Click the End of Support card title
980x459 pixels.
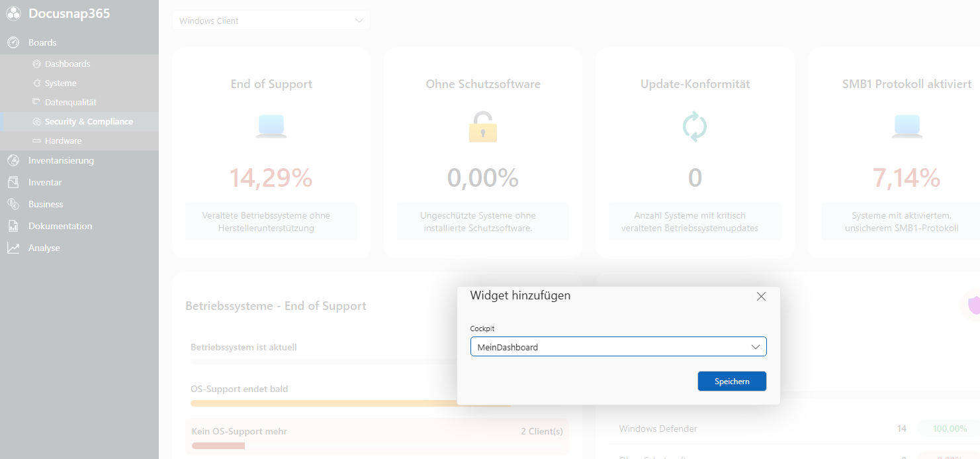tap(271, 84)
